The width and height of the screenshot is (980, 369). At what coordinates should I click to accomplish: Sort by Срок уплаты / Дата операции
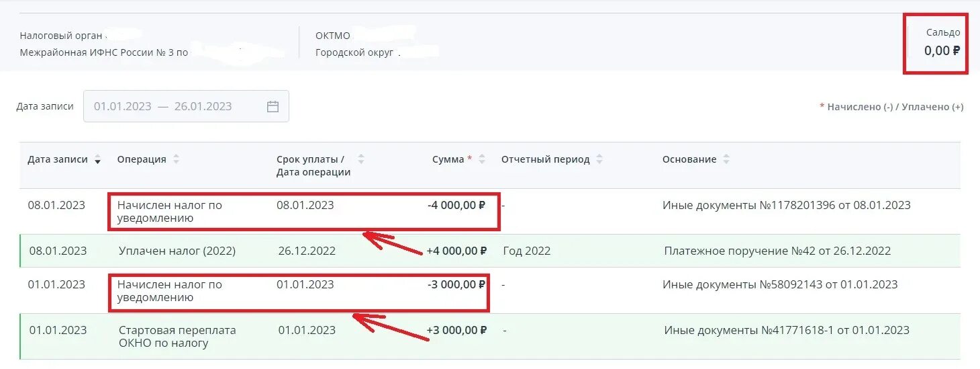361,160
